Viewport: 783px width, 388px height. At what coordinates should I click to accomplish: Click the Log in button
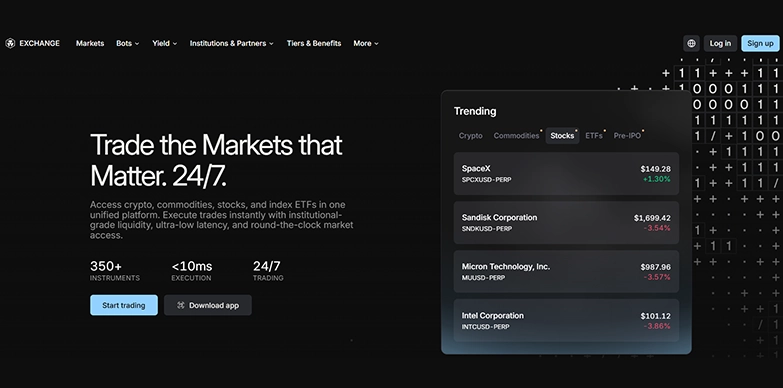720,43
